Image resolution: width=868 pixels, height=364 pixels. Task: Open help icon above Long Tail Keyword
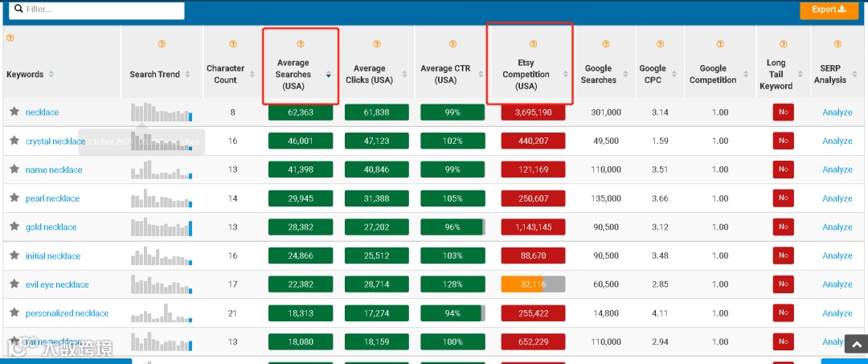(x=784, y=43)
